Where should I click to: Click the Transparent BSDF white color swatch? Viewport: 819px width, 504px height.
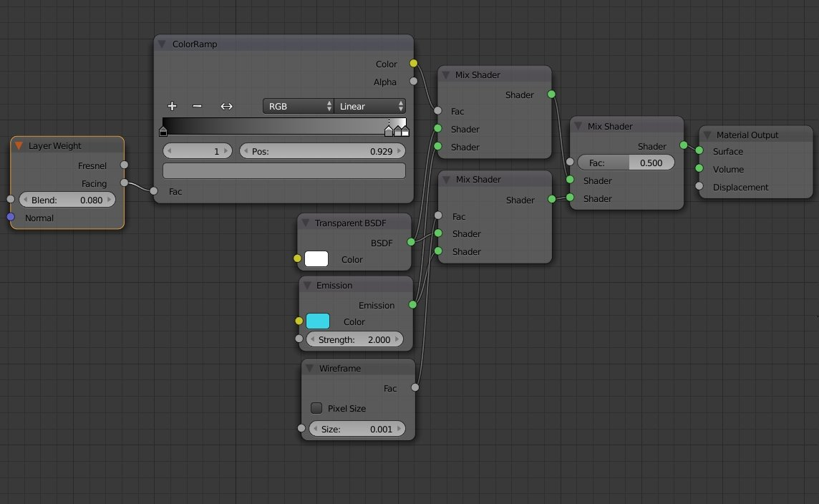pyautogui.click(x=316, y=259)
